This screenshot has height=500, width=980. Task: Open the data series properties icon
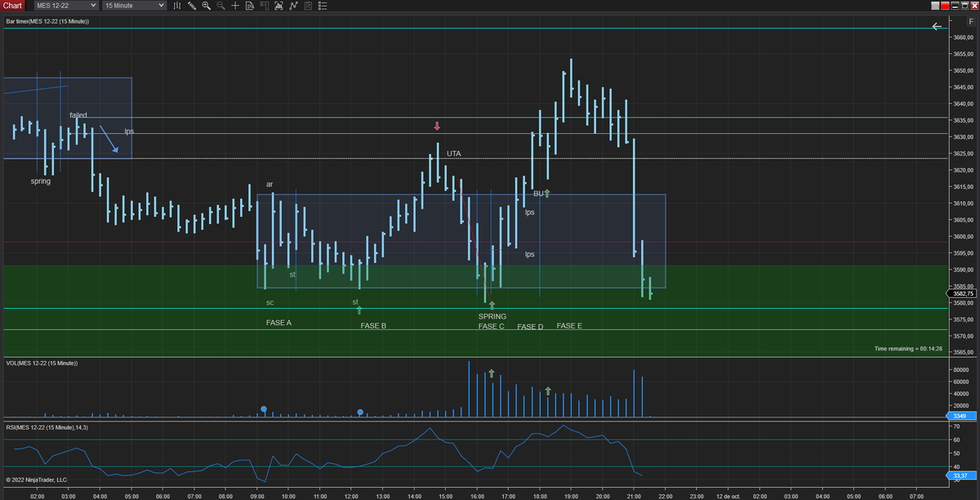coord(308,6)
